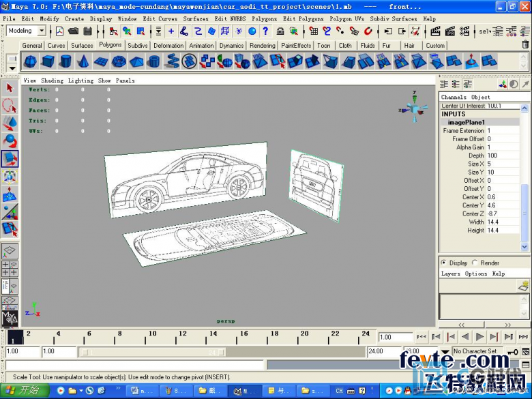Viewport: 532px width, 399px height.
Task: Click the Alpha Gain value field
Action: click(x=503, y=147)
